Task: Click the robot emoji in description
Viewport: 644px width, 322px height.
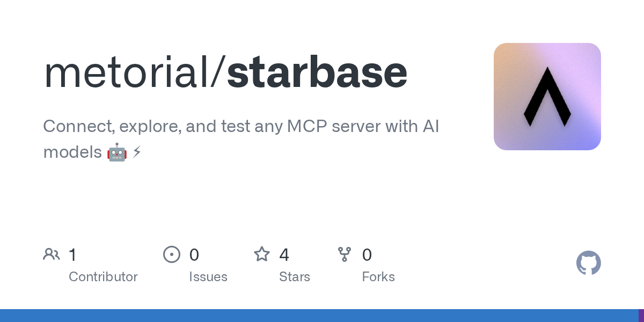Action: [x=116, y=152]
